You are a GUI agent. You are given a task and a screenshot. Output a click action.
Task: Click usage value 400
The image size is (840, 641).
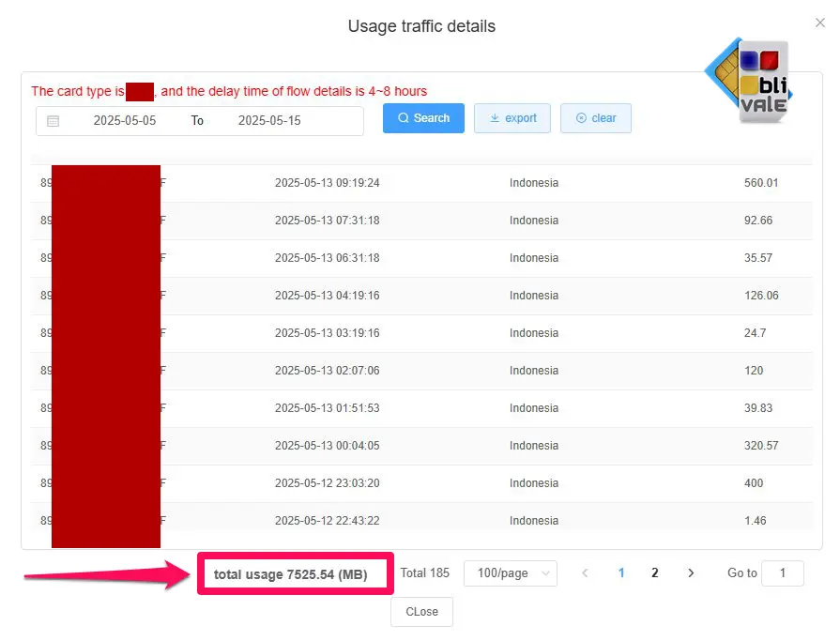(754, 483)
